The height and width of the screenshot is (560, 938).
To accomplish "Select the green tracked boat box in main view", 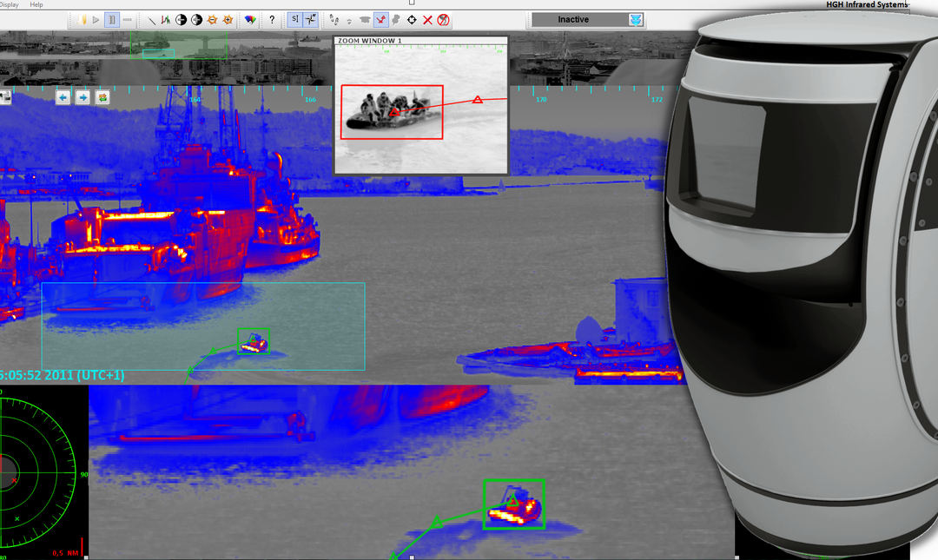I will pos(254,341).
